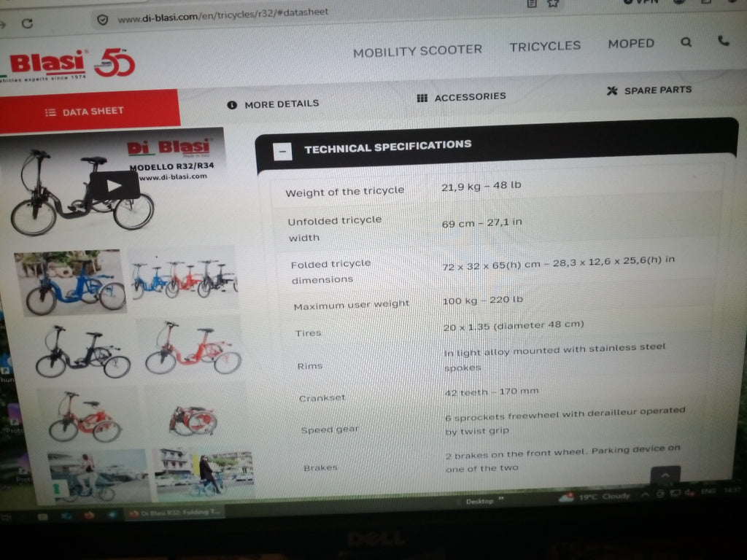Select the Spare Parts tab
This screenshot has height=560, width=747.
click(x=649, y=90)
